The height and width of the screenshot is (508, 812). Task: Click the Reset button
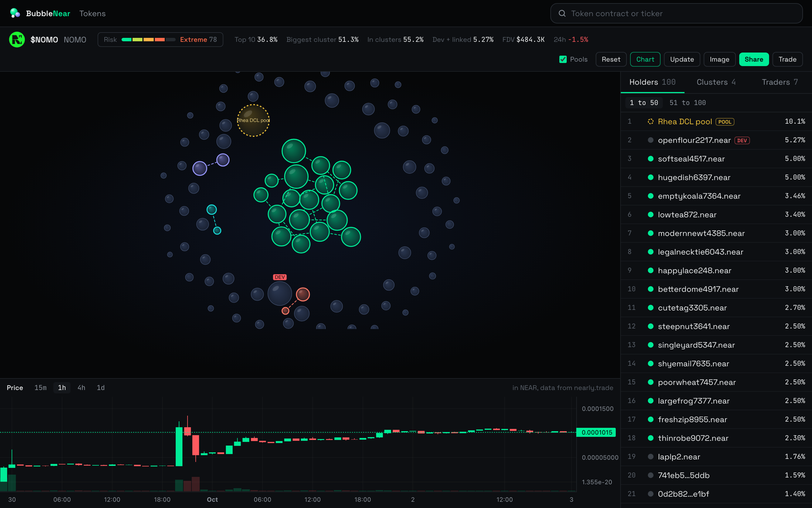611,59
